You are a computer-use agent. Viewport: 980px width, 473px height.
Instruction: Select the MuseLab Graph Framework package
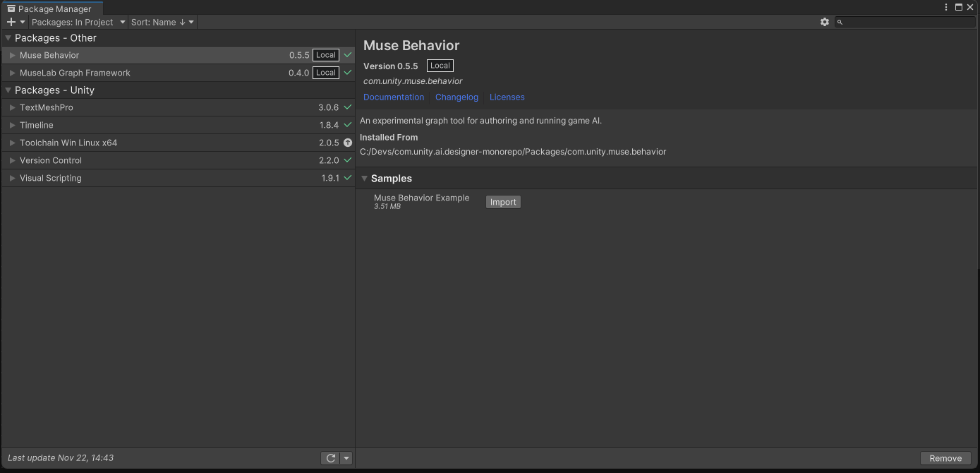tap(178, 73)
